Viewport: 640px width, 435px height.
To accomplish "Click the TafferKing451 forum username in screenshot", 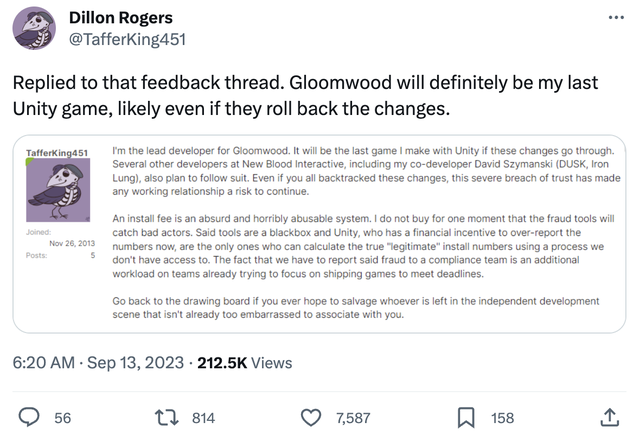I will coord(57,152).
